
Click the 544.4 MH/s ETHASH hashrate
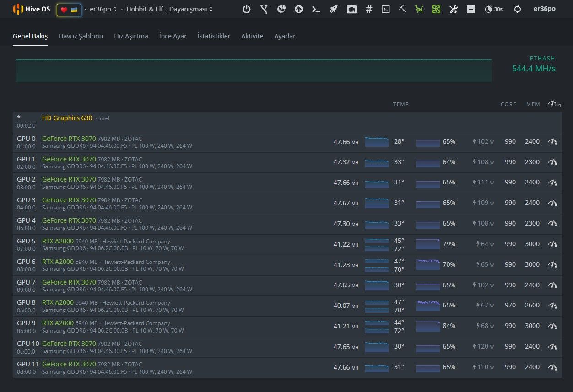coord(534,69)
